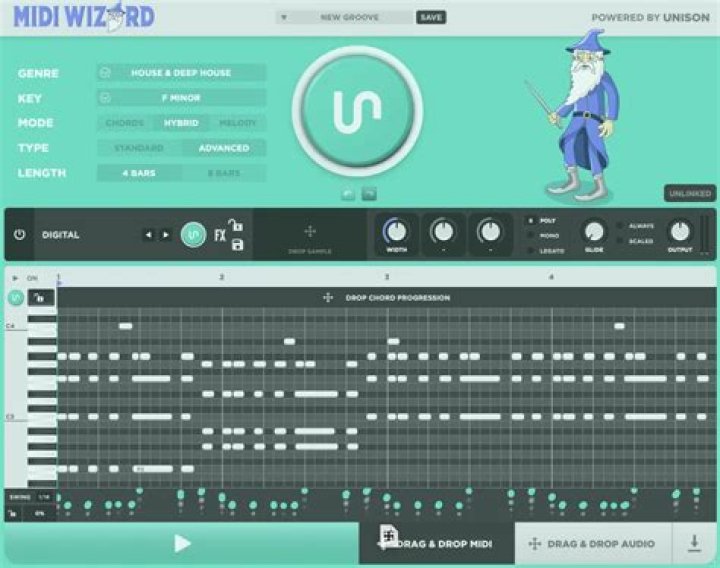Click the SAVE button
Screen dimensions: 720x568
coord(431,17)
